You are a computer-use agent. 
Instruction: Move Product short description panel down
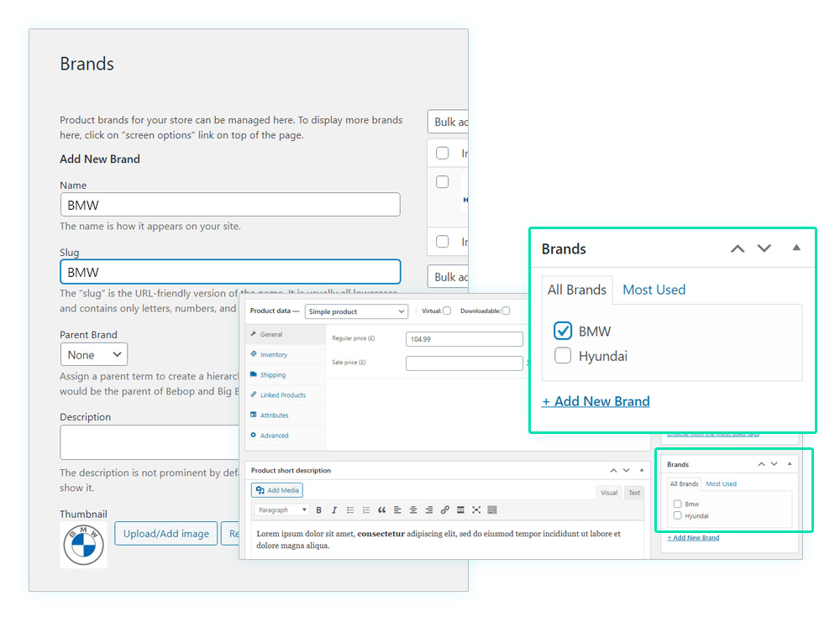627,471
